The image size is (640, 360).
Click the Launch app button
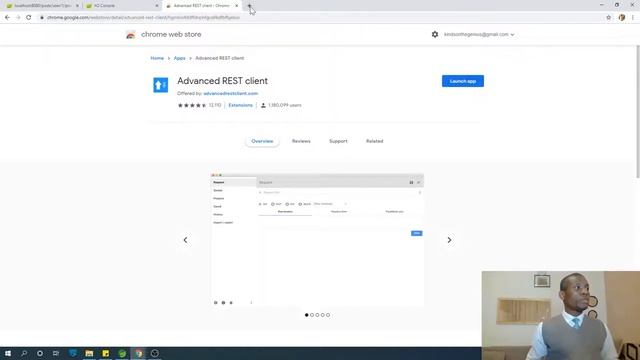(x=462, y=81)
